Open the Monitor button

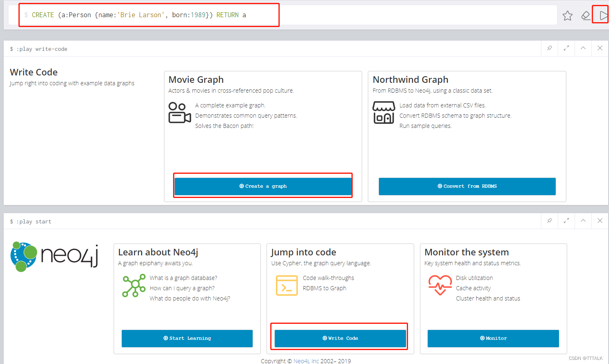(x=493, y=338)
